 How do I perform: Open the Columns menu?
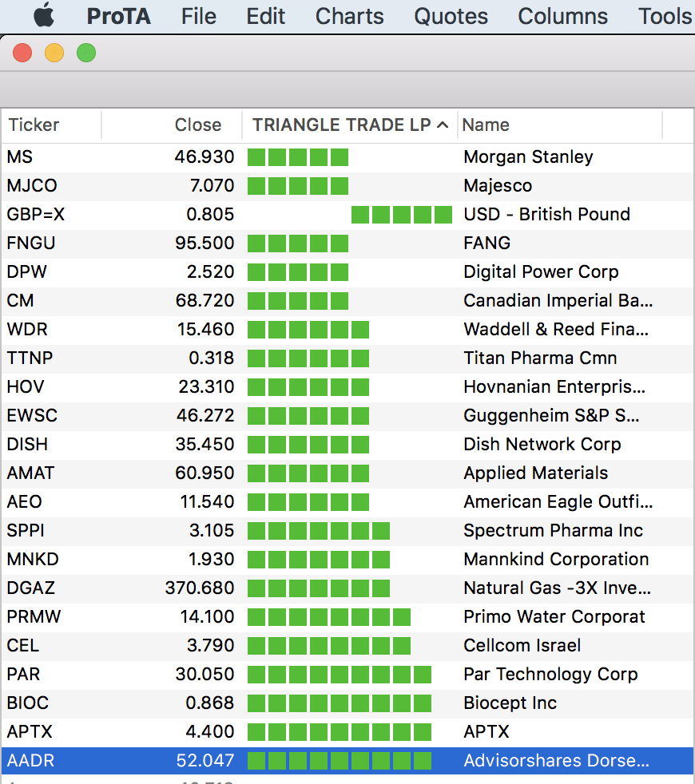tap(562, 17)
